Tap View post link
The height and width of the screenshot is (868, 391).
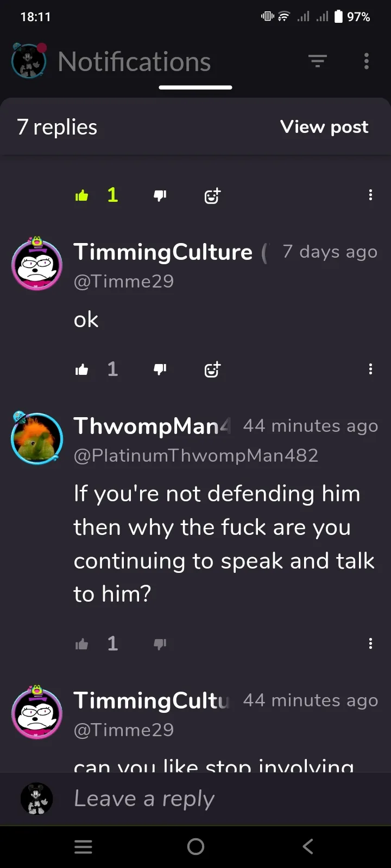point(324,127)
